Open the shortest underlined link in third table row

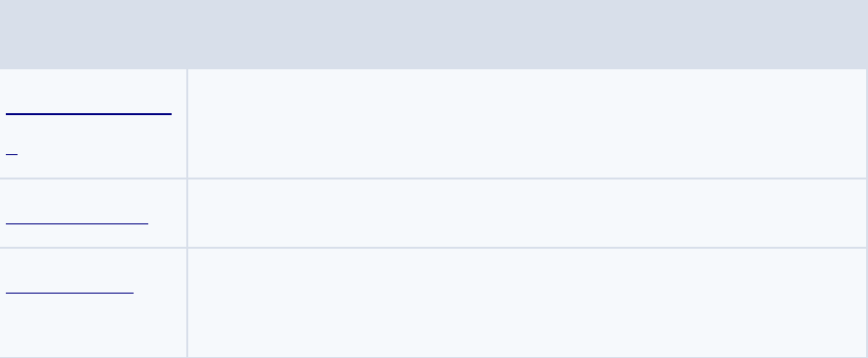click(70, 293)
